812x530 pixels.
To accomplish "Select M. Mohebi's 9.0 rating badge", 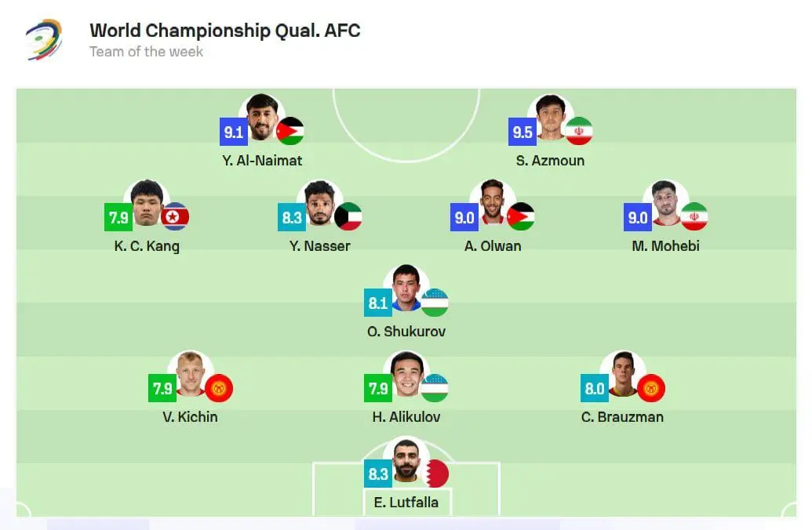I will (x=638, y=217).
